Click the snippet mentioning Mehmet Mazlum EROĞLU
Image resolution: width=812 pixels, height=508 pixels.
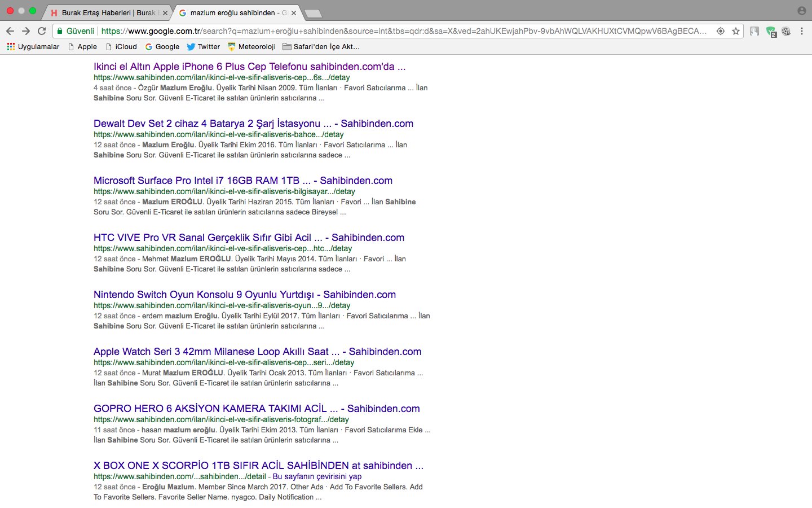tap(250, 264)
